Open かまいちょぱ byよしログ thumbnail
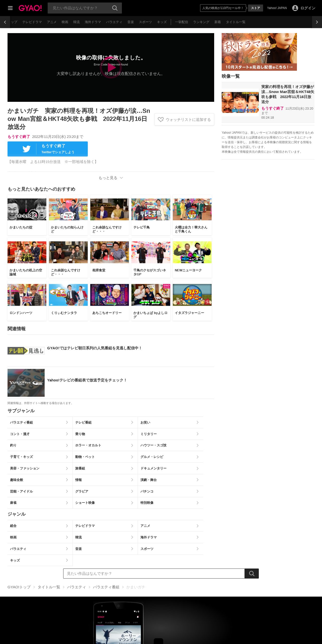 click(x=151, y=295)
